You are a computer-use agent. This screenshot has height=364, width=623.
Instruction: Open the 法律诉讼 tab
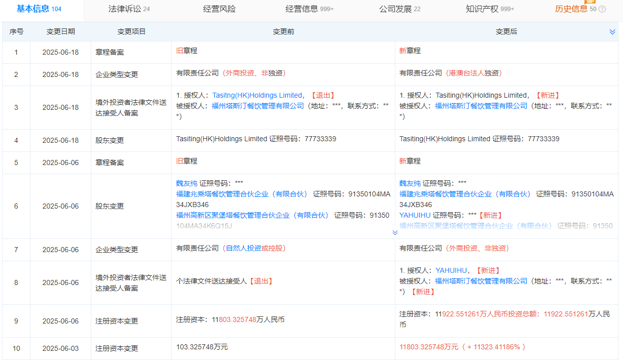pos(129,9)
